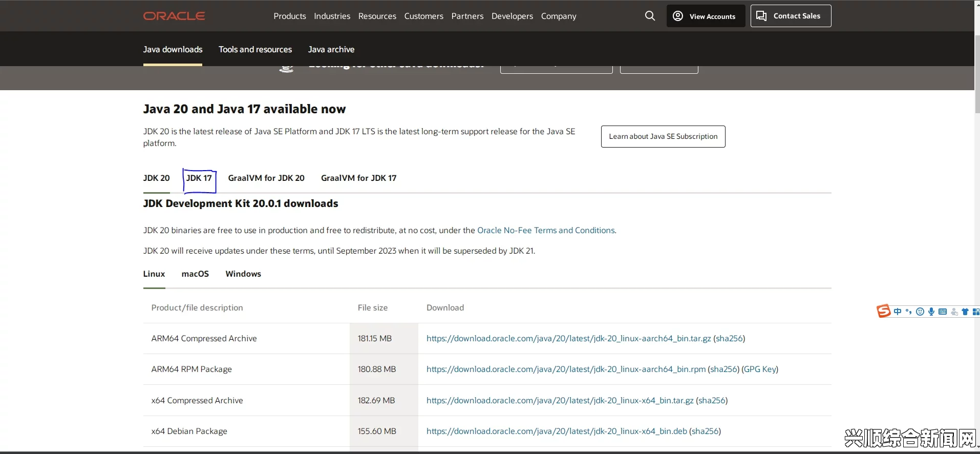Select the Java archive tab

(331, 49)
